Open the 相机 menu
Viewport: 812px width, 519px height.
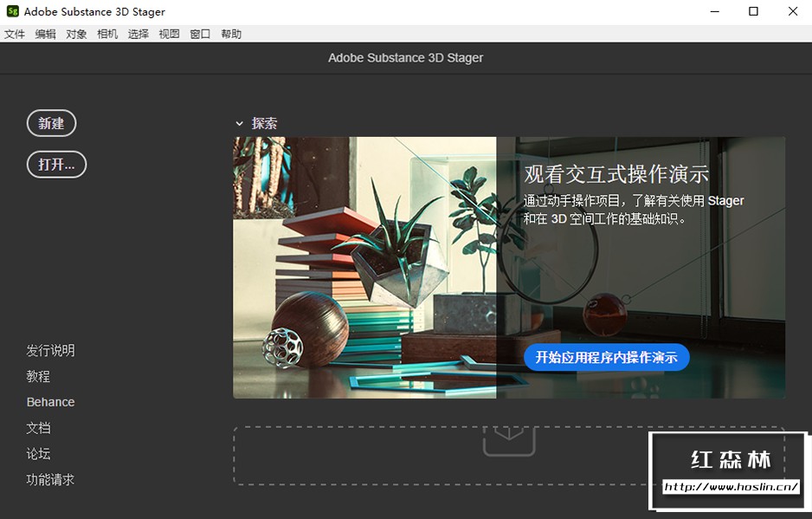[x=107, y=34]
